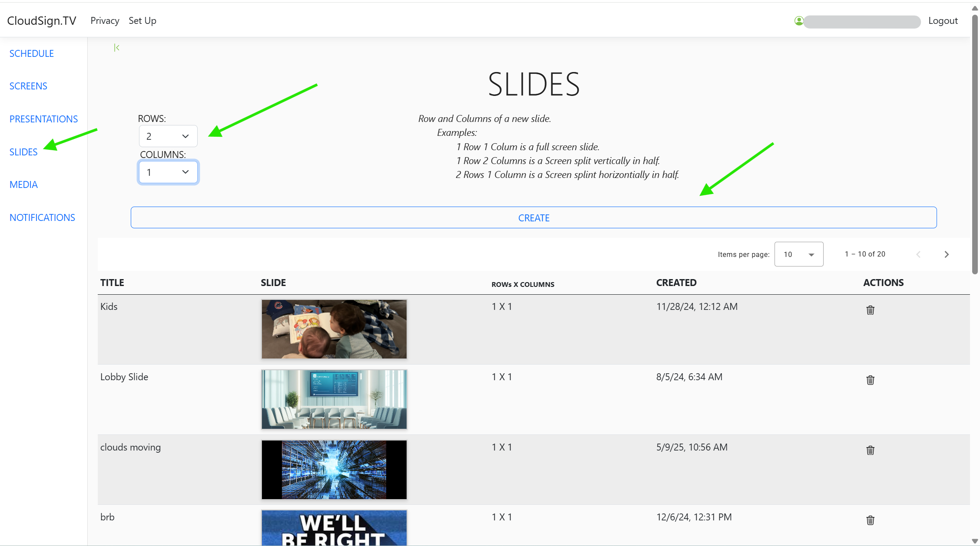Click trash icon in brb row

[870, 520]
